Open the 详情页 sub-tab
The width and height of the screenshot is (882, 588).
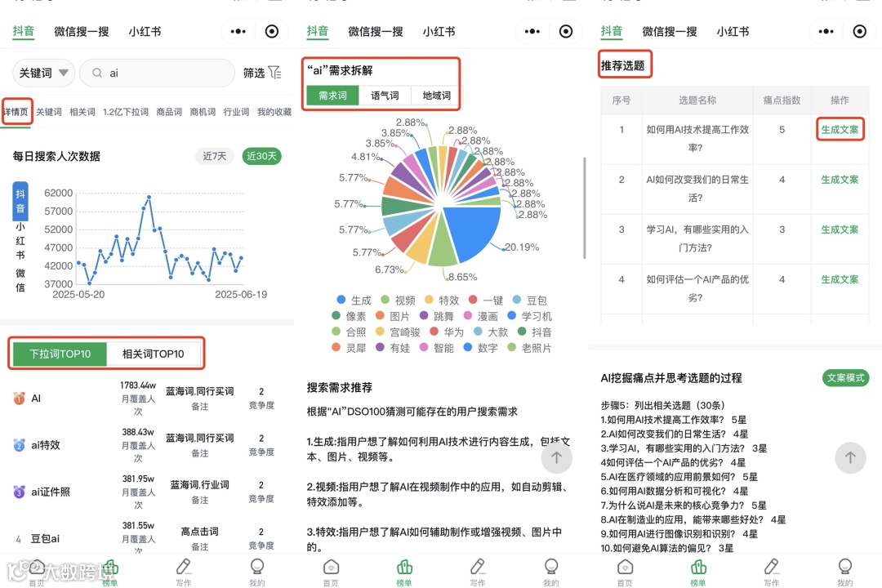pos(16,112)
